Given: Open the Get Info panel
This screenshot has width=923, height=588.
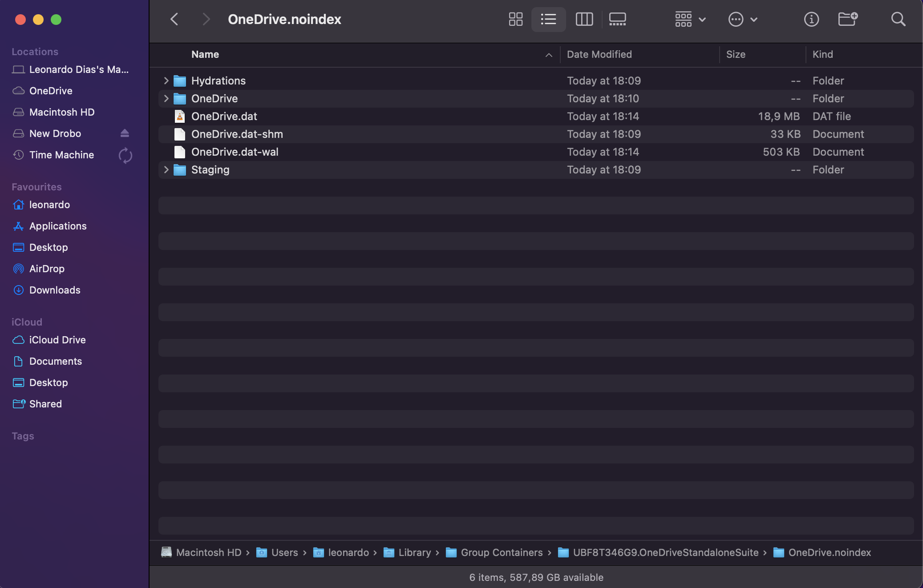Looking at the screenshot, I should tap(811, 19).
